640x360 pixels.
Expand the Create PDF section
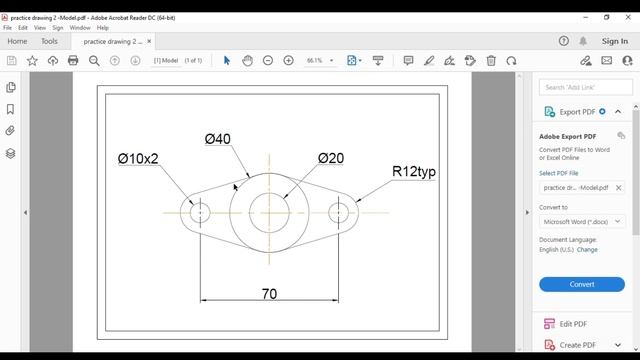618,345
